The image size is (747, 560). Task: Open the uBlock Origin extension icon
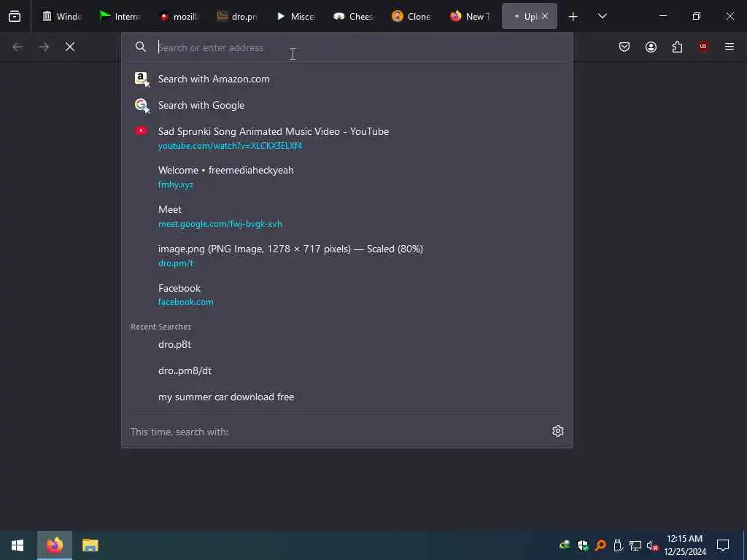[703, 47]
